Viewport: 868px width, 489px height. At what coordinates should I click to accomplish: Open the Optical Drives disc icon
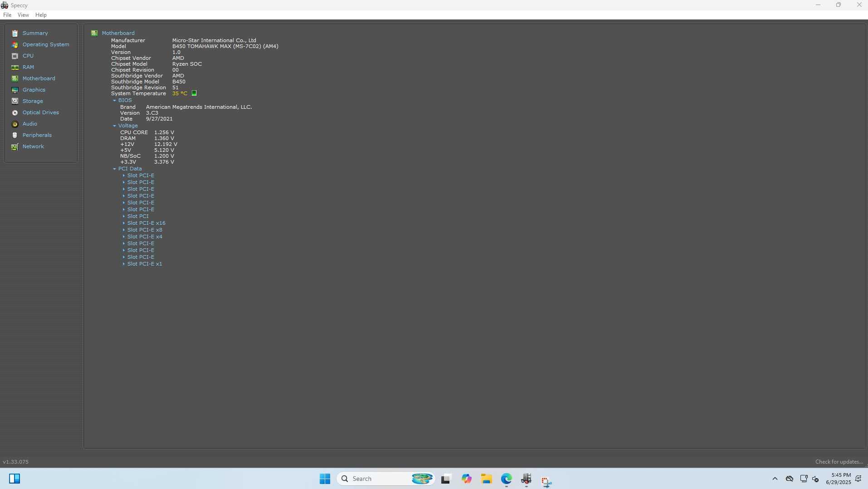(15, 112)
